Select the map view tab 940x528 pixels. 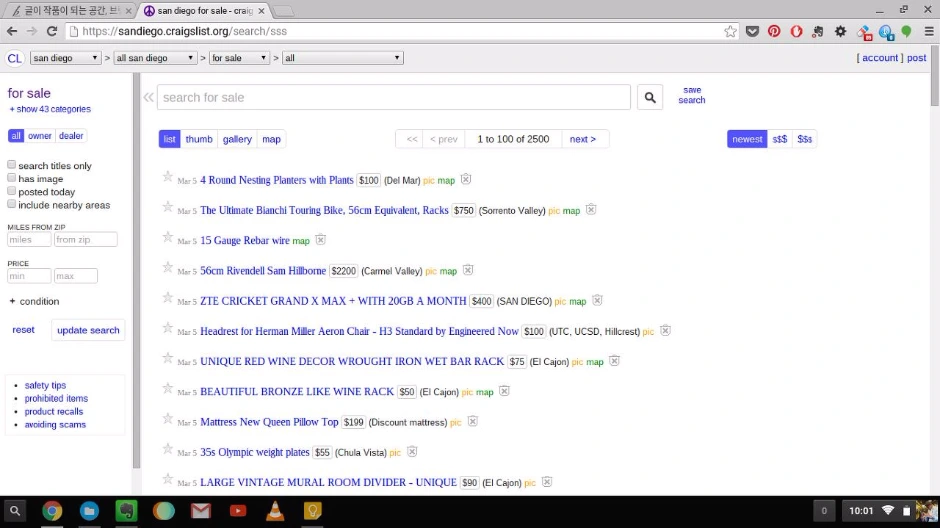pyautogui.click(x=272, y=139)
